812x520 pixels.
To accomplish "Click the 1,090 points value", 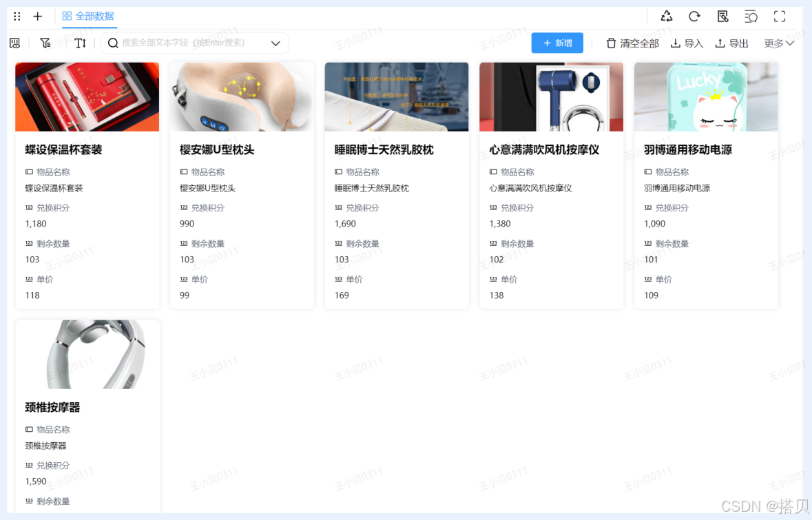I will click(654, 224).
